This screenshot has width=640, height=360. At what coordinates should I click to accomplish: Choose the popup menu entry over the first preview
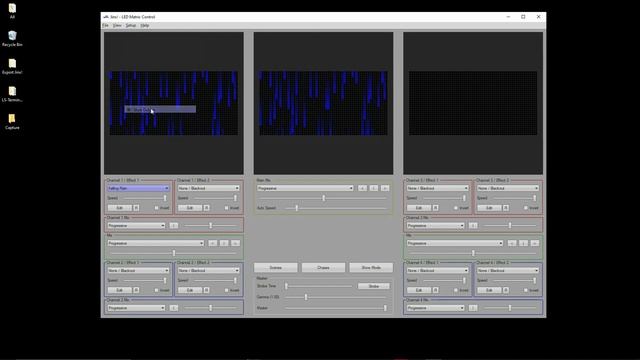pos(160,109)
